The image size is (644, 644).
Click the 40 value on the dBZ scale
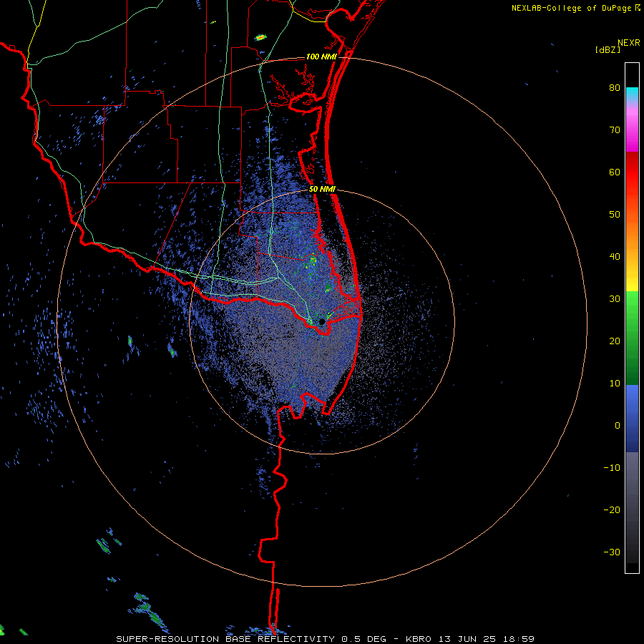coord(615,257)
